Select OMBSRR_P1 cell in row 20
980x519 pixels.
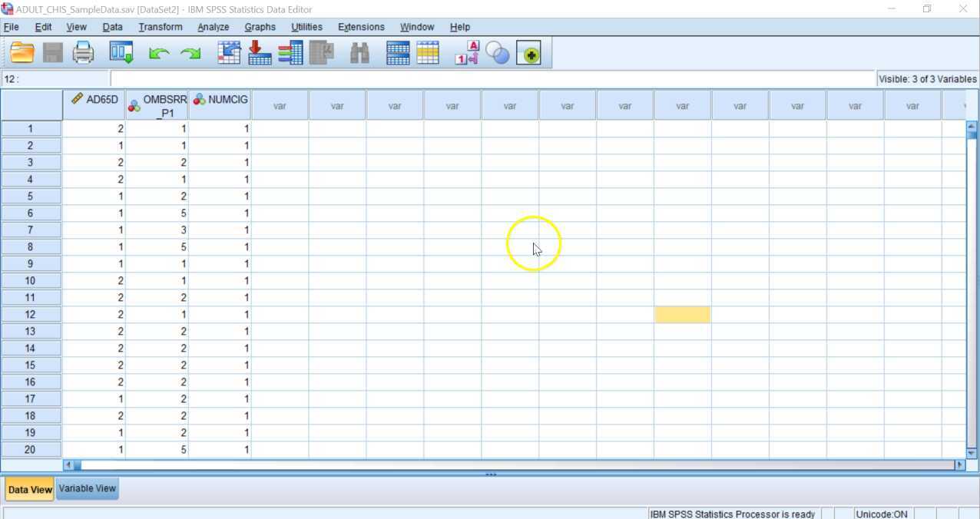(157, 450)
